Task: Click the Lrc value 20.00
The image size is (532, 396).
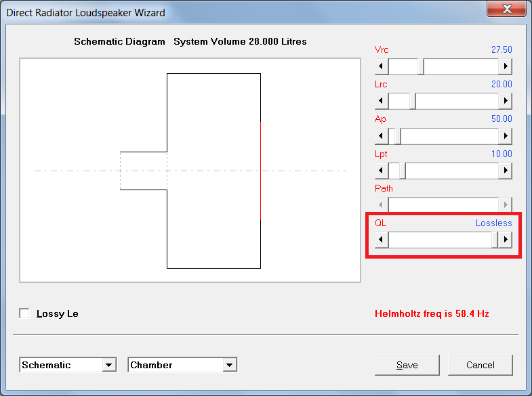Action: click(502, 84)
